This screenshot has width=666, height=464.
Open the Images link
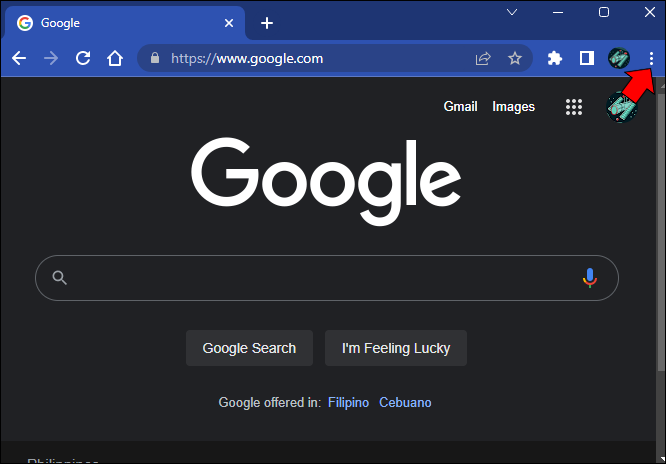(513, 107)
